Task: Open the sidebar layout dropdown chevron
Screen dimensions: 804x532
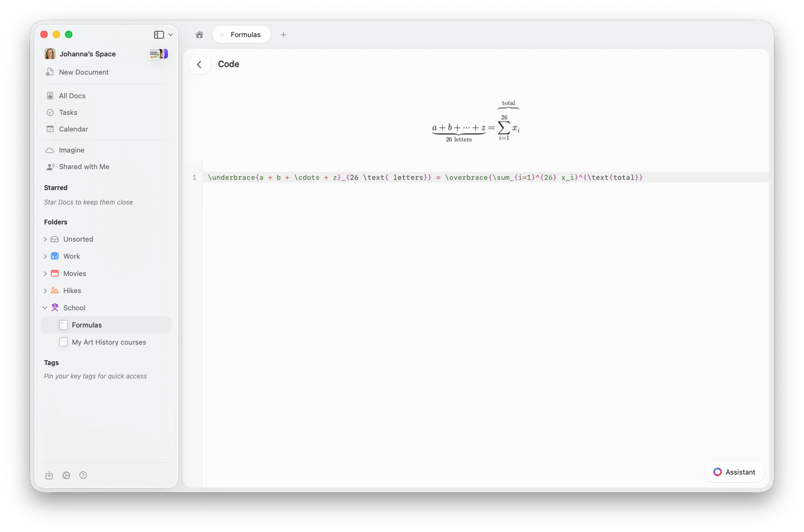Action: tap(171, 34)
